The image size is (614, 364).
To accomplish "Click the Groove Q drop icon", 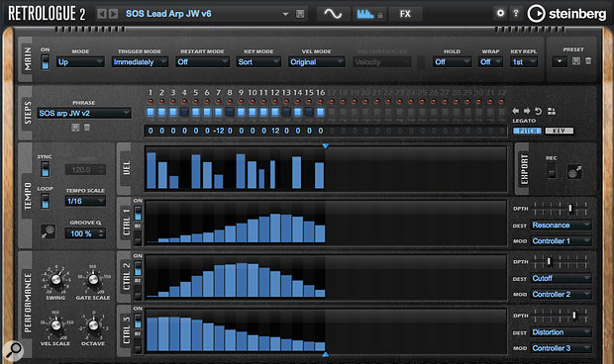I will click(49, 231).
